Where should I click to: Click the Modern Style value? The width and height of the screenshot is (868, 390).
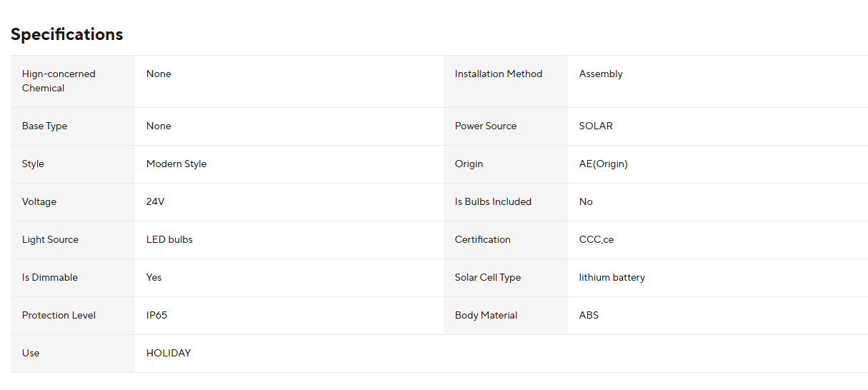[176, 164]
